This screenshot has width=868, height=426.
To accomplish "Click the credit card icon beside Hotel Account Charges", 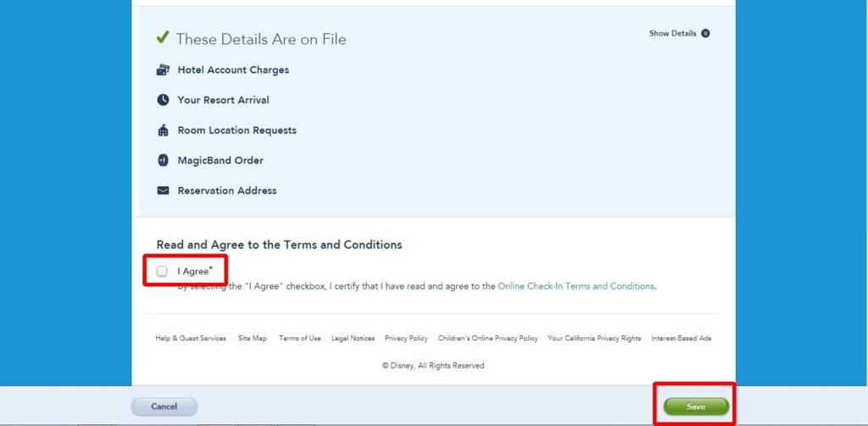I will [163, 69].
